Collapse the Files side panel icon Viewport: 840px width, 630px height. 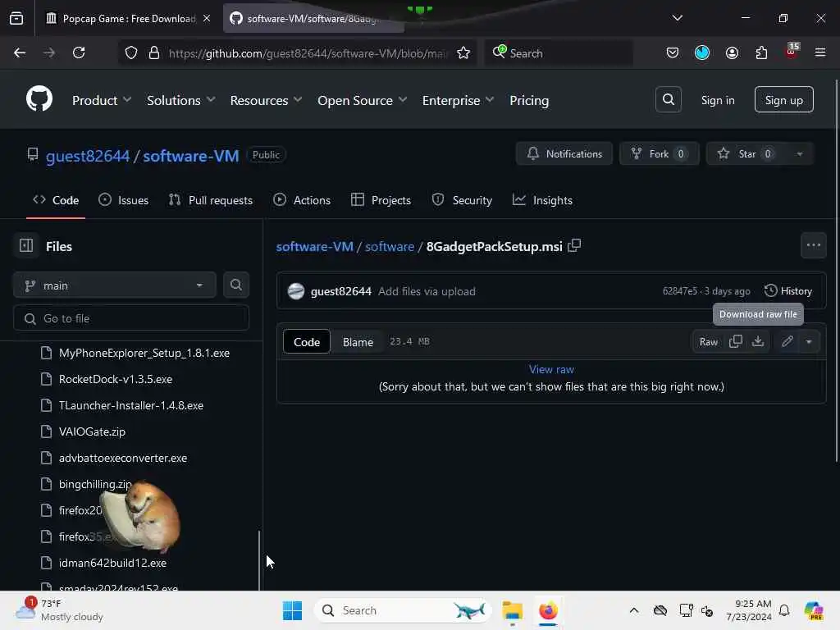25,246
